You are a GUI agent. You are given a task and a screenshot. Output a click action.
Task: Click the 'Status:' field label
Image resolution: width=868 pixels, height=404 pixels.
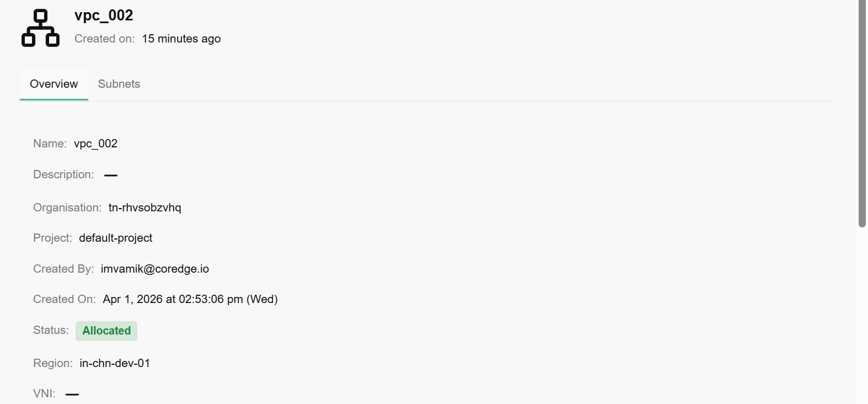tap(51, 330)
